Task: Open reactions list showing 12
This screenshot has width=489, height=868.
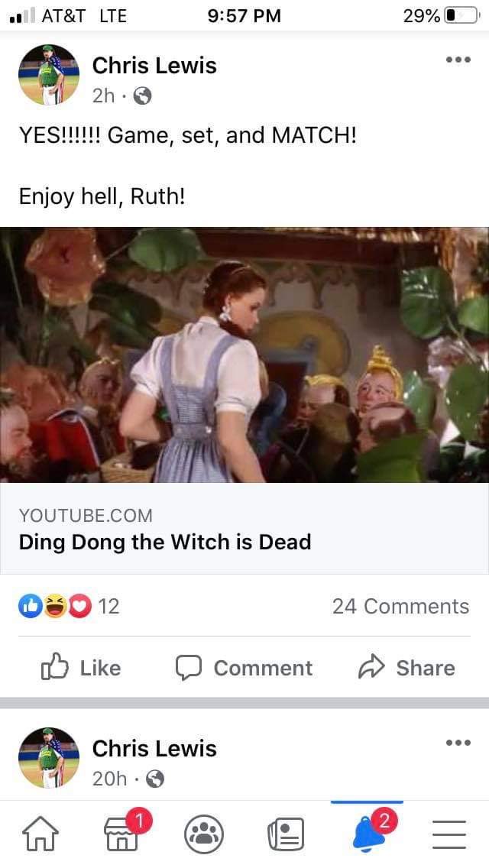Action: point(69,606)
